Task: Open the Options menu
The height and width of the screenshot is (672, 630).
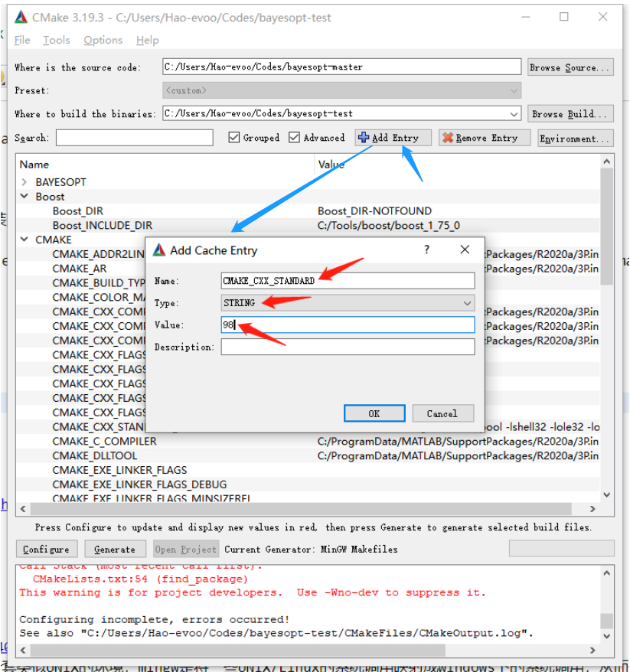Action: (x=103, y=40)
